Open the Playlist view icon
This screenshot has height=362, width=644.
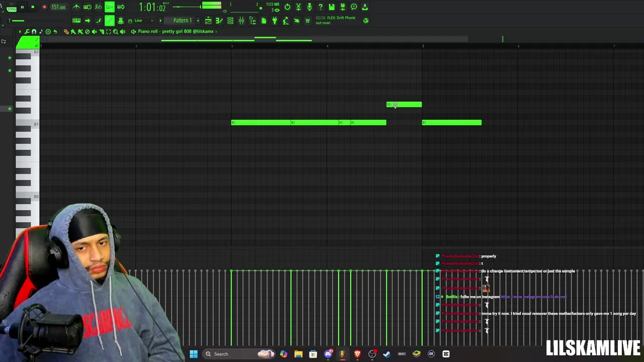(208, 21)
